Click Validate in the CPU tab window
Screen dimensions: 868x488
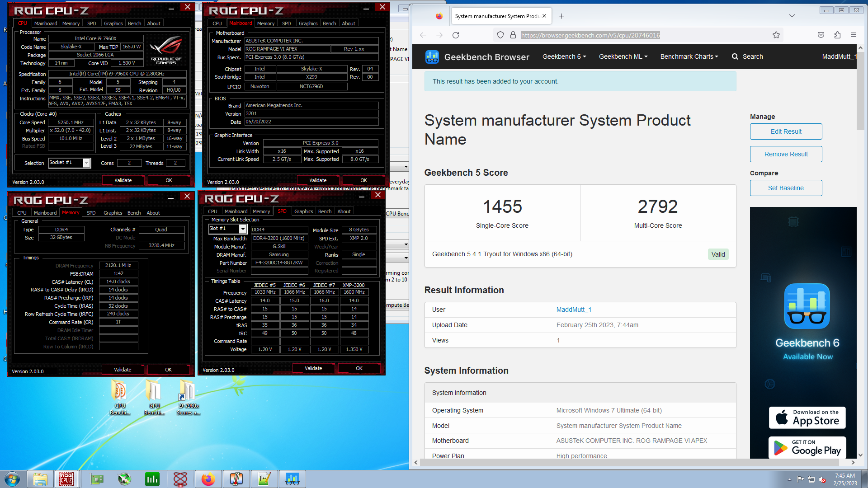tap(123, 180)
